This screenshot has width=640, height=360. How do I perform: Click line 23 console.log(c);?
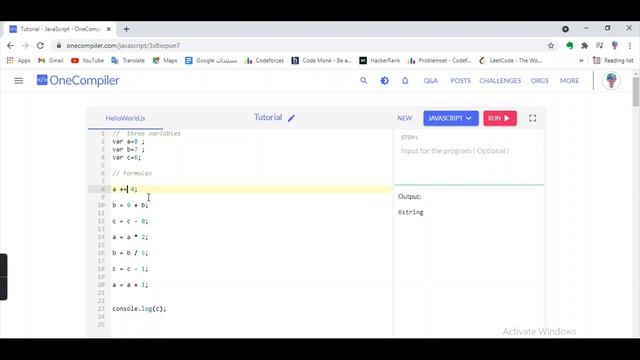(x=139, y=309)
